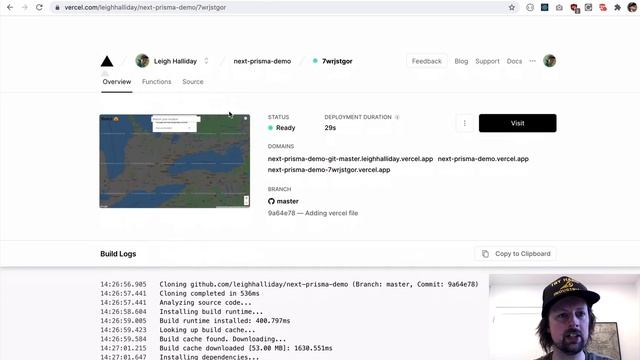Open Chrome profile avatar in toolbar
Viewport: 640px width, 360px height.
pos(632,7)
